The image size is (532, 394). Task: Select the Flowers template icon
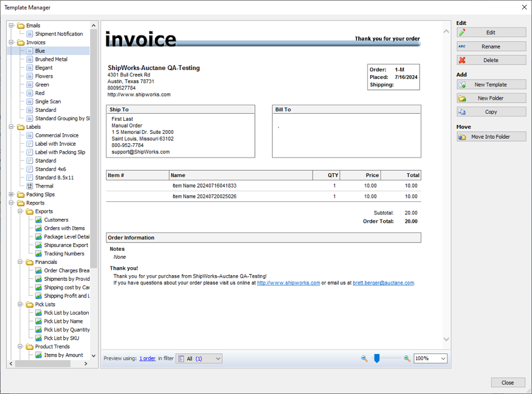(x=30, y=76)
